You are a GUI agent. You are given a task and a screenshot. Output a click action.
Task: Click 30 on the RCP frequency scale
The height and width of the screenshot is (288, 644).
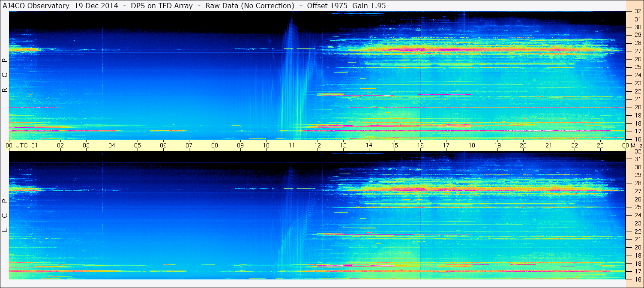point(637,27)
